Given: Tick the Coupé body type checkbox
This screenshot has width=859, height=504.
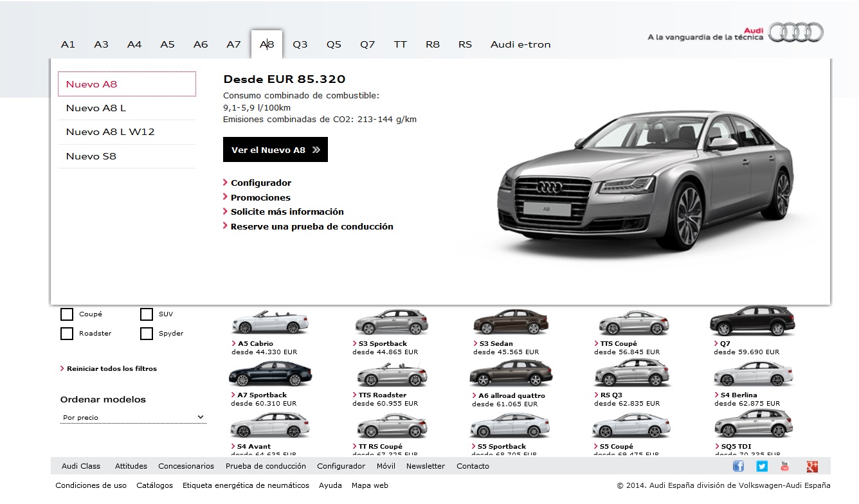Looking at the screenshot, I should (67, 314).
